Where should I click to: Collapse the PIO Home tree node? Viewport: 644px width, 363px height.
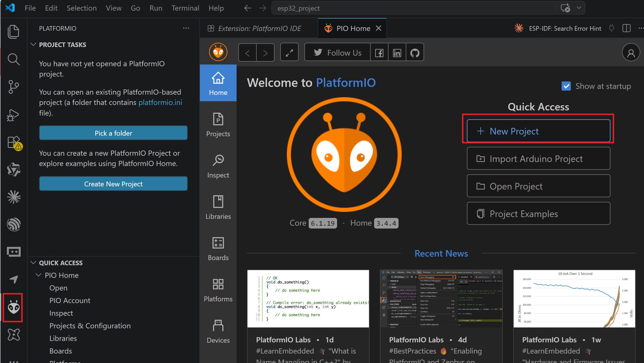point(38,275)
